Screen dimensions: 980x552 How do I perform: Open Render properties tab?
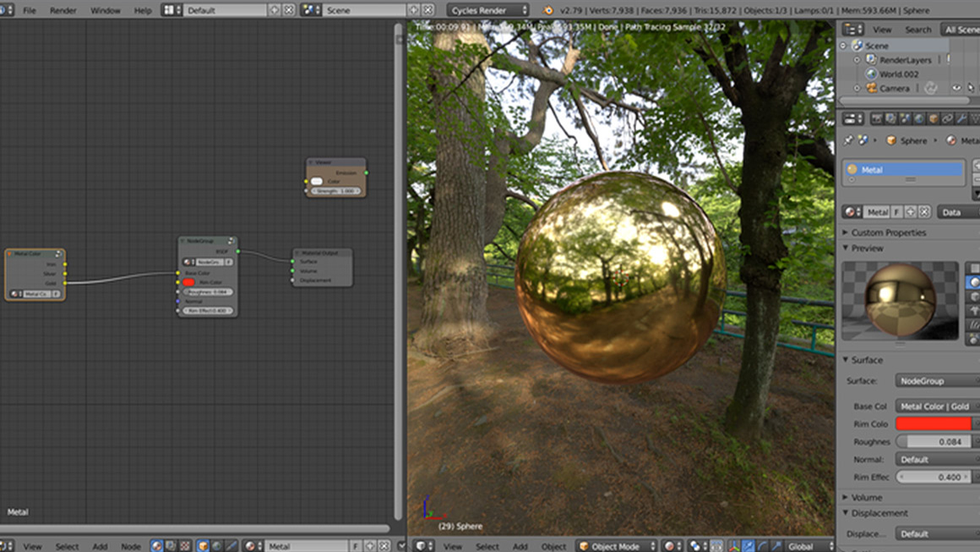pyautogui.click(x=877, y=118)
